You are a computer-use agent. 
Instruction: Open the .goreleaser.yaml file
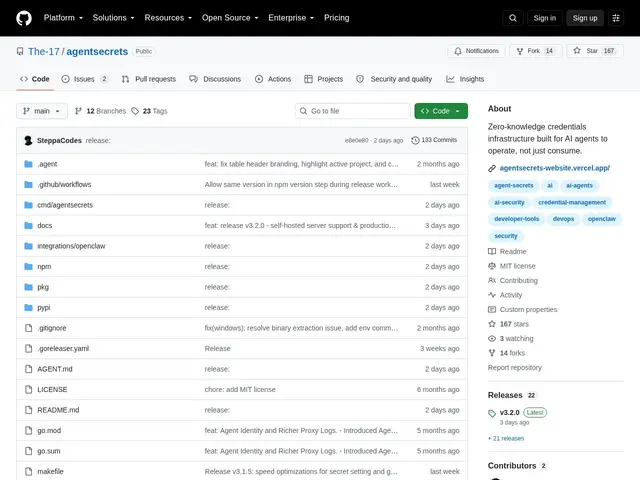63,349
